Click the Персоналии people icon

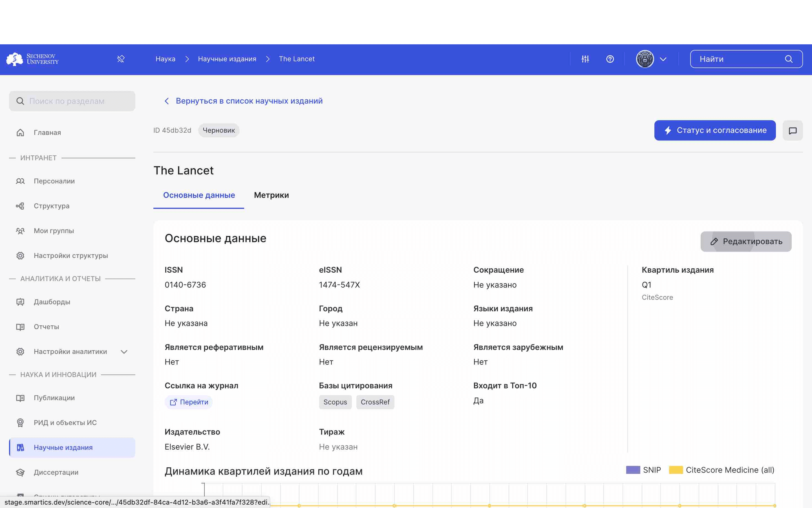point(21,181)
